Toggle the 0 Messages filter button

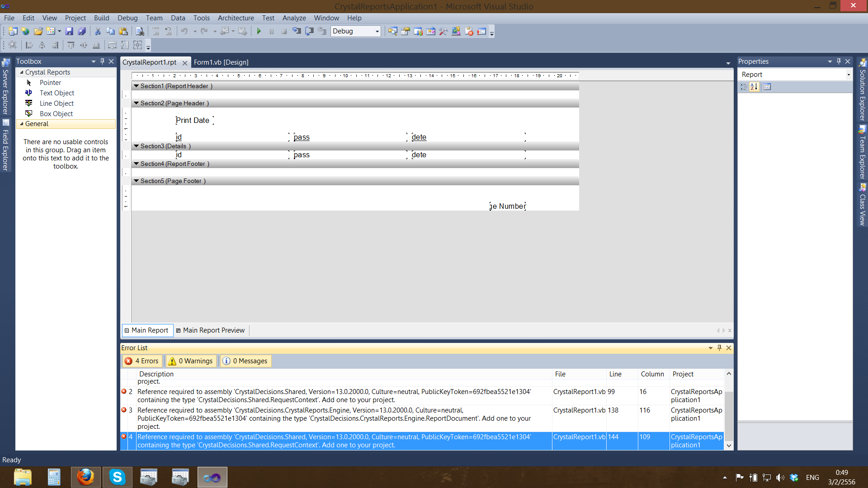point(245,361)
